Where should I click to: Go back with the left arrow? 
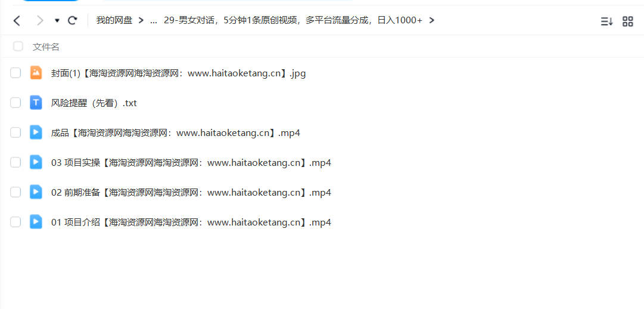pos(17,20)
